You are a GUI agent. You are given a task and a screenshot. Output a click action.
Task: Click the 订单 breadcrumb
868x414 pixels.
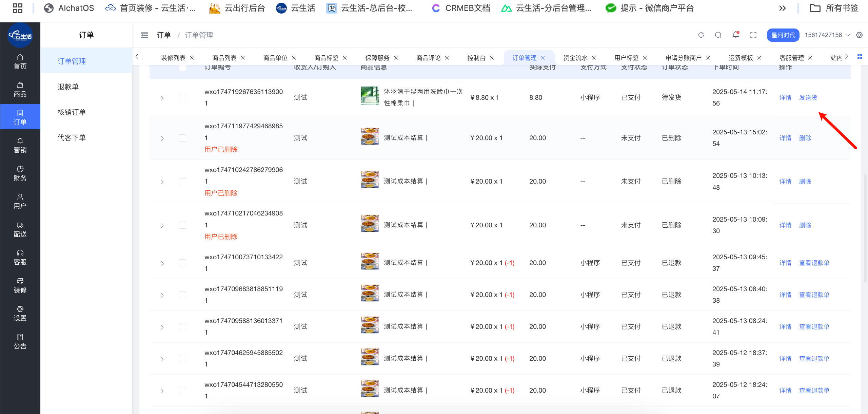coord(163,35)
